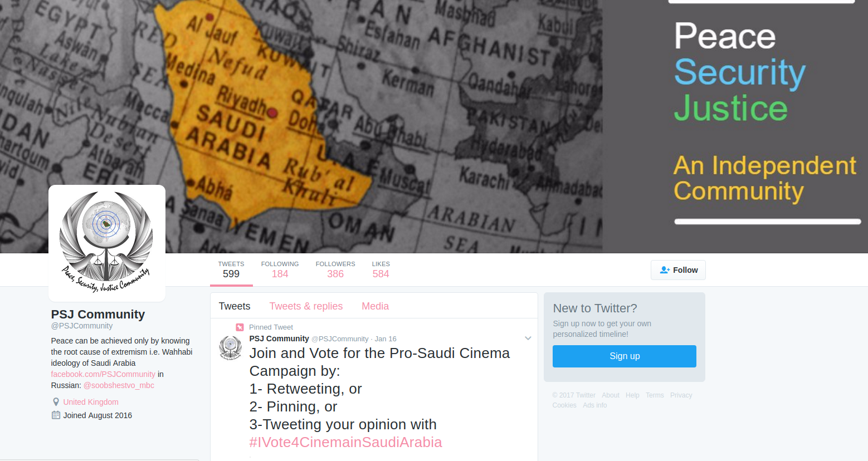Viewport: 868px width, 461px height.
Task: Click the pinned tweet pin icon
Action: (240, 327)
